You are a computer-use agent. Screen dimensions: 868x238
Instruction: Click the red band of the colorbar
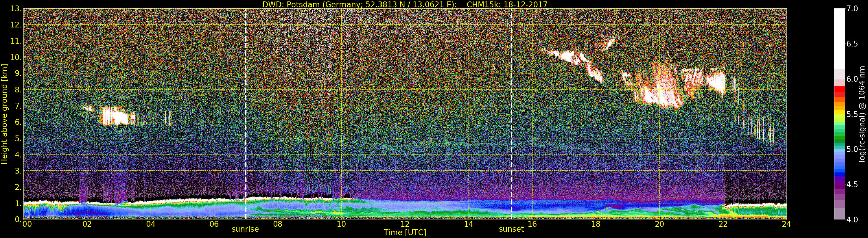tap(839, 92)
